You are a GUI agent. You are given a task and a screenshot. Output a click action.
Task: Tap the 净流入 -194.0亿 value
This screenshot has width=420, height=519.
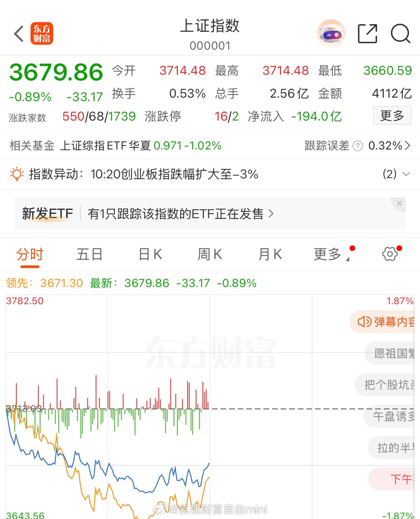[317, 117]
